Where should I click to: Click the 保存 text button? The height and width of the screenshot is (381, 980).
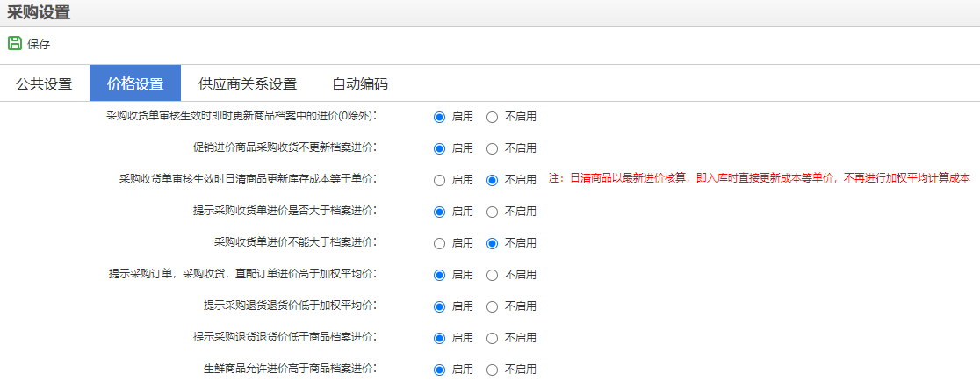(39, 44)
